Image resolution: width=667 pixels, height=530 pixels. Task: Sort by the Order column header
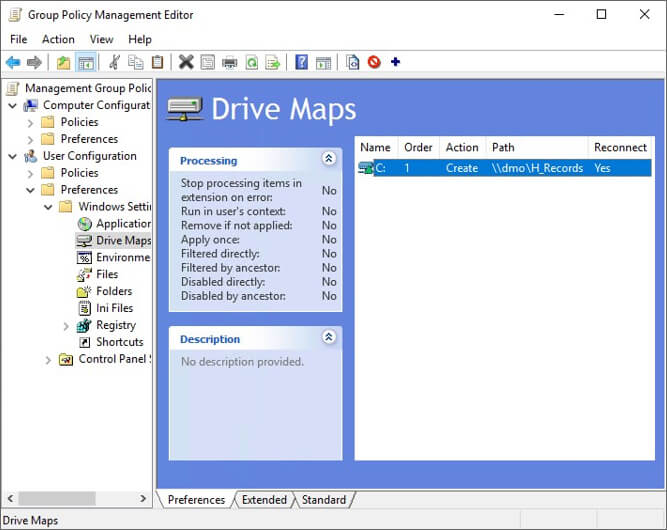click(419, 148)
